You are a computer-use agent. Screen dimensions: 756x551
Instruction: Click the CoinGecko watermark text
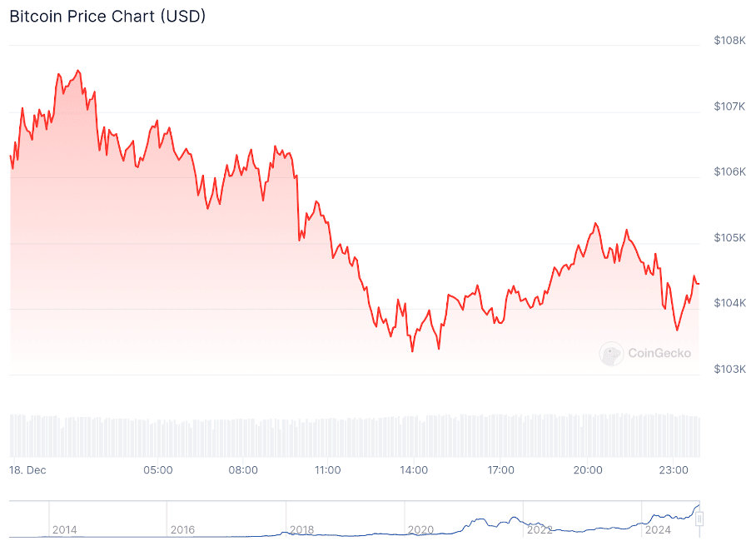point(659,353)
